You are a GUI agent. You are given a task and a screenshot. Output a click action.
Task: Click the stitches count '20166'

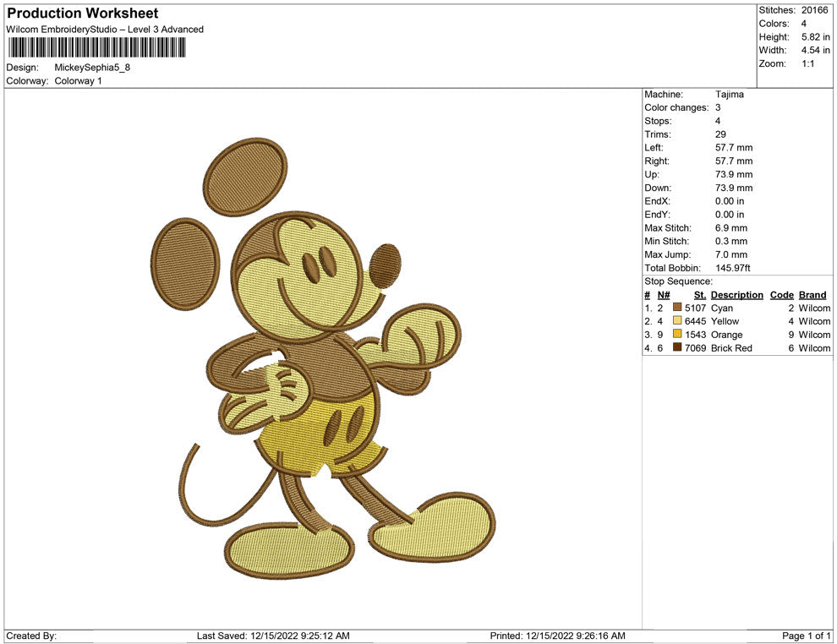tap(814, 10)
